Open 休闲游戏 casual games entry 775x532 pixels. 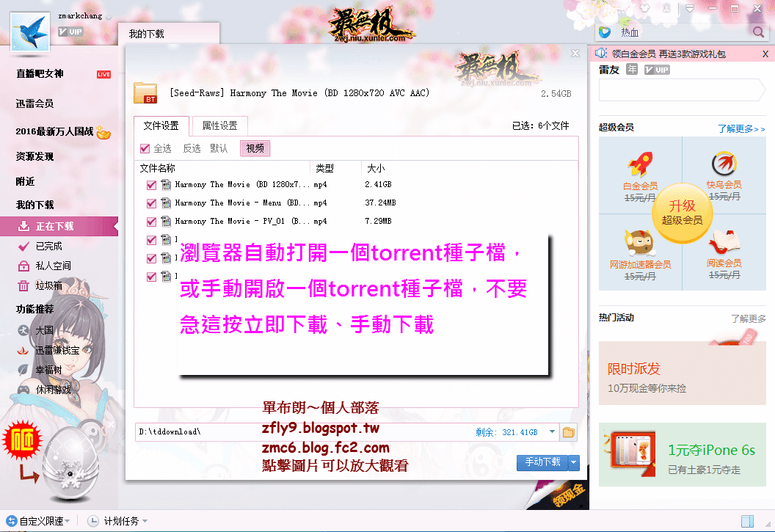click(53, 390)
